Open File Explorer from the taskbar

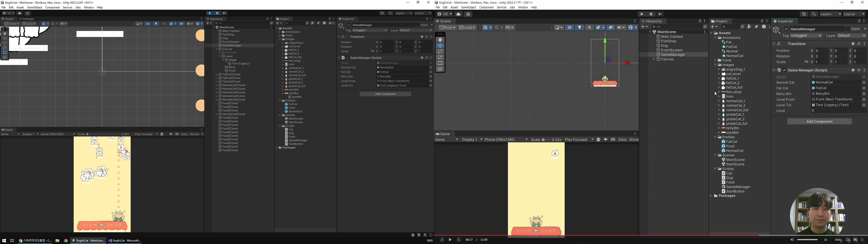coord(58,241)
